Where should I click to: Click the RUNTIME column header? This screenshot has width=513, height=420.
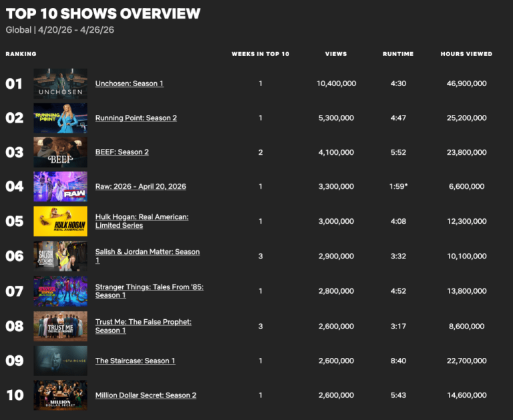click(398, 54)
